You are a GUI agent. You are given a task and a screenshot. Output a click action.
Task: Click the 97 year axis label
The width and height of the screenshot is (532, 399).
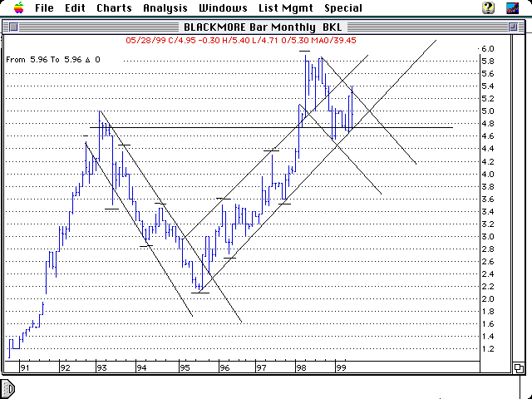tap(261, 367)
